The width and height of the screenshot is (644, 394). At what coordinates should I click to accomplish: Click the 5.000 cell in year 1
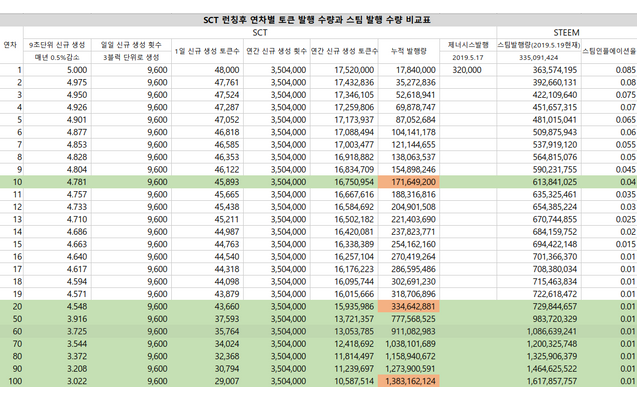point(77,70)
